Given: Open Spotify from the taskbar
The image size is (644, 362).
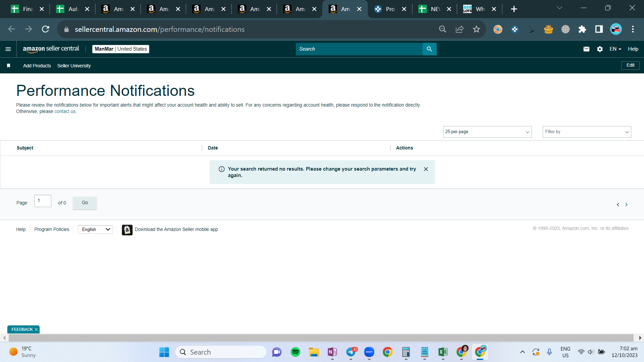Looking at the screenshot, I should coord(296,352).
